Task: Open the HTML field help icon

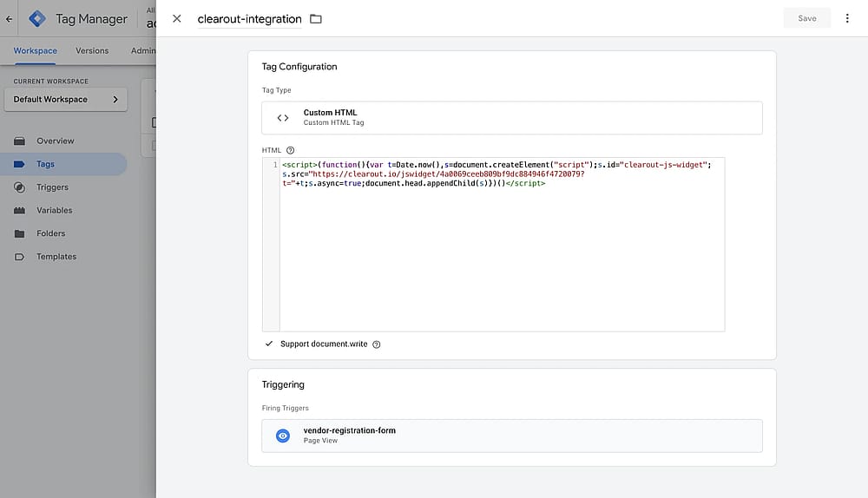Action: 290,150
